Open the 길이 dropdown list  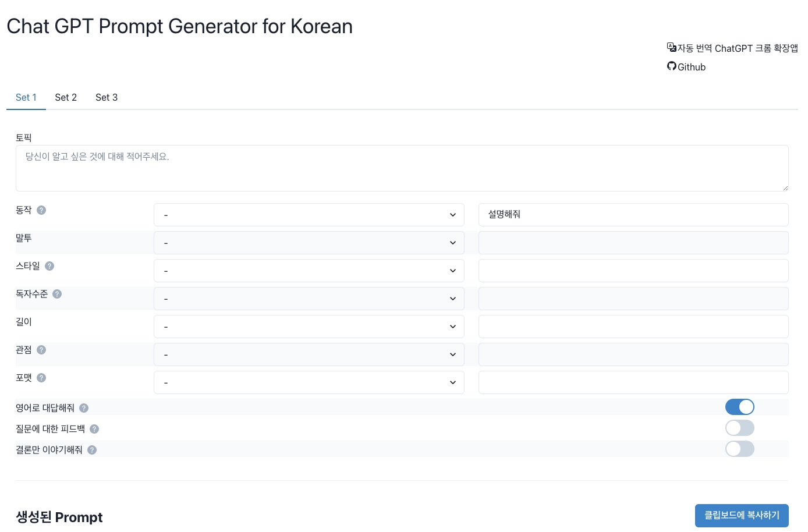309,327
